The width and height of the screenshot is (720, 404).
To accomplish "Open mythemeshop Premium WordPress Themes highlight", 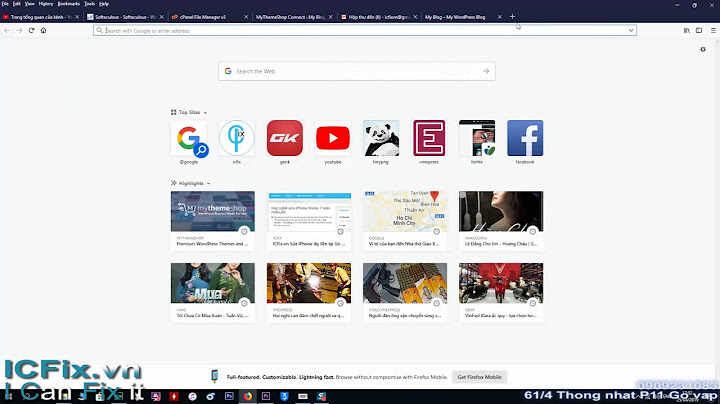I will pos(213,220).
